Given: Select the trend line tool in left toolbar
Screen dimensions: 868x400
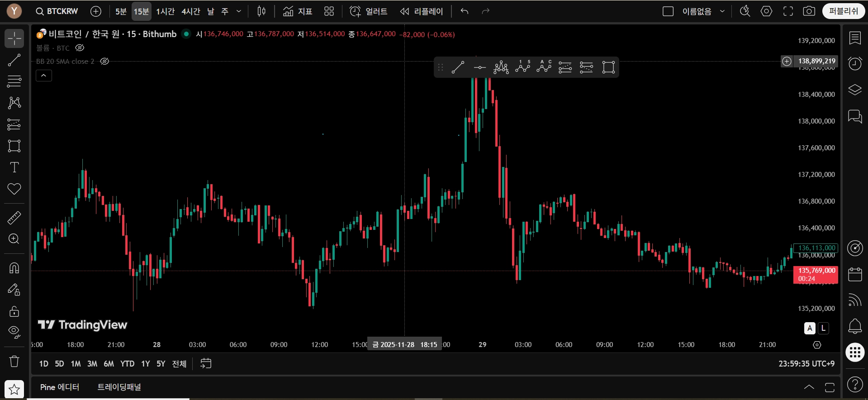Looking at the screenshot, I should 14,60.
